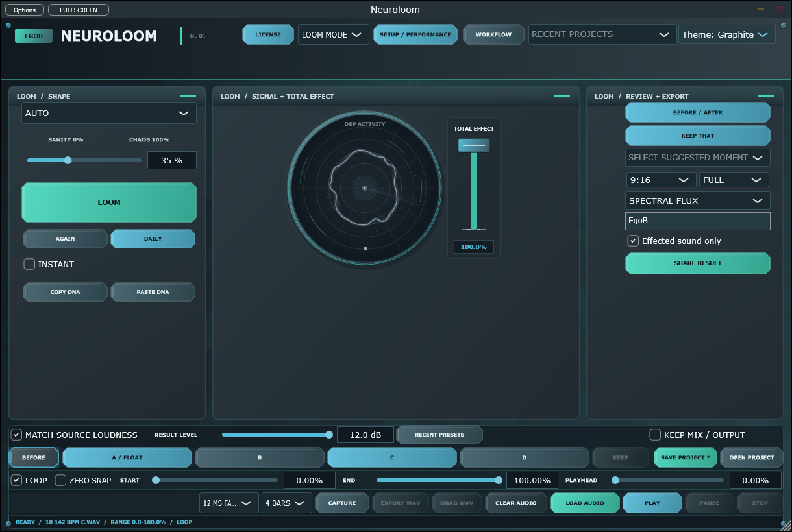The width and height of the screenshot is (792, 532).
Task: Click the LICENSE button
Action: point(268,34)
